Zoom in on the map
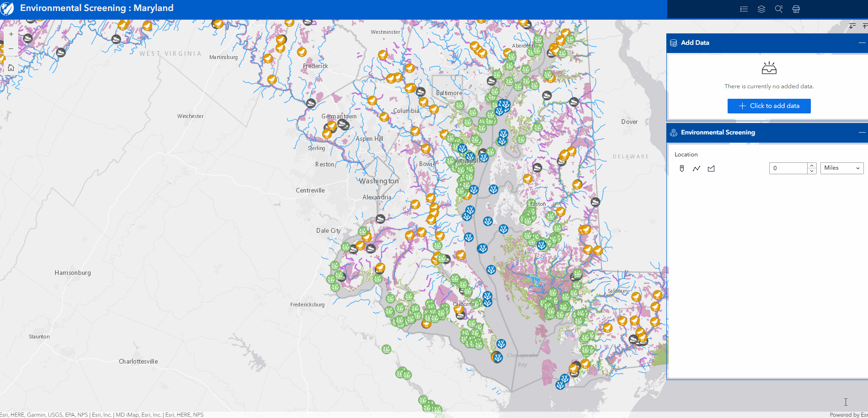Viewport: 868px width, 418px height. 11,34
